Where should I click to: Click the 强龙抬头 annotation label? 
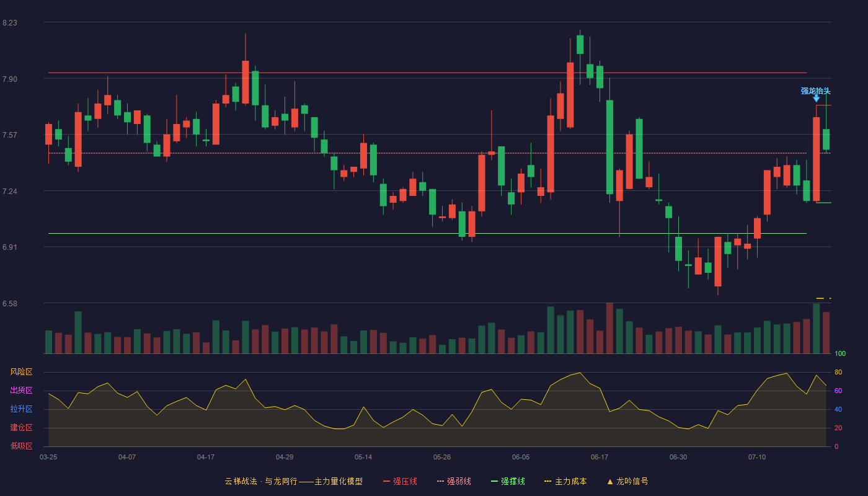point(815,91)
